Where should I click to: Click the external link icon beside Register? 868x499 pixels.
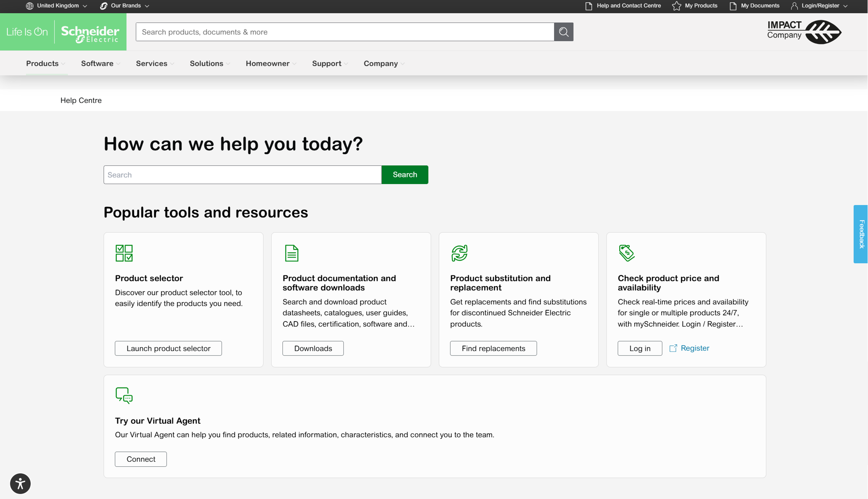[x=673, y=348]
